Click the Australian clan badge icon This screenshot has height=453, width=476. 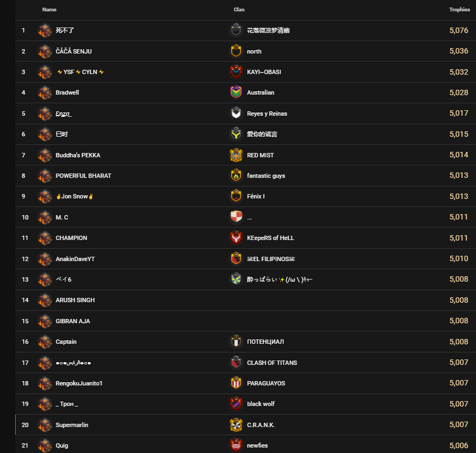(236, 92)
